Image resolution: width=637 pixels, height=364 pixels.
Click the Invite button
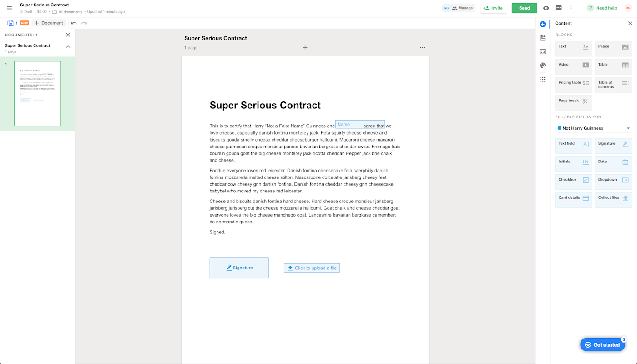point(494,8)
